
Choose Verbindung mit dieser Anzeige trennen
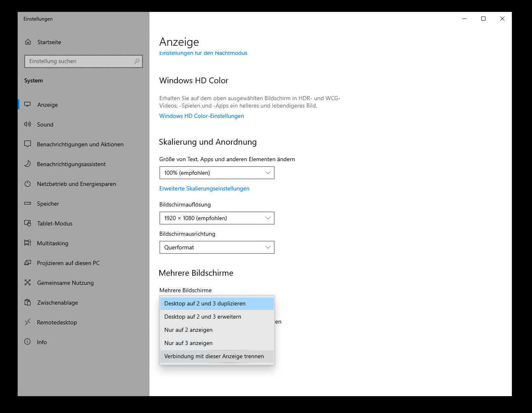pyautogui.click(x=217, y=356)
